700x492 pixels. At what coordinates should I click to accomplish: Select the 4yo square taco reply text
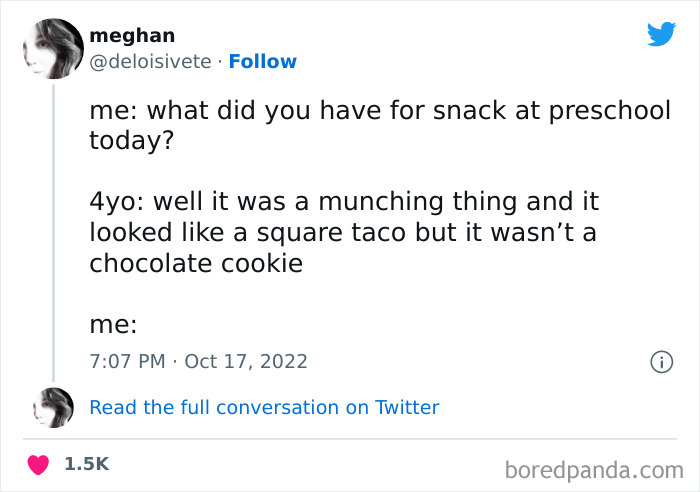pyautogui.click(x=344, y=232)
